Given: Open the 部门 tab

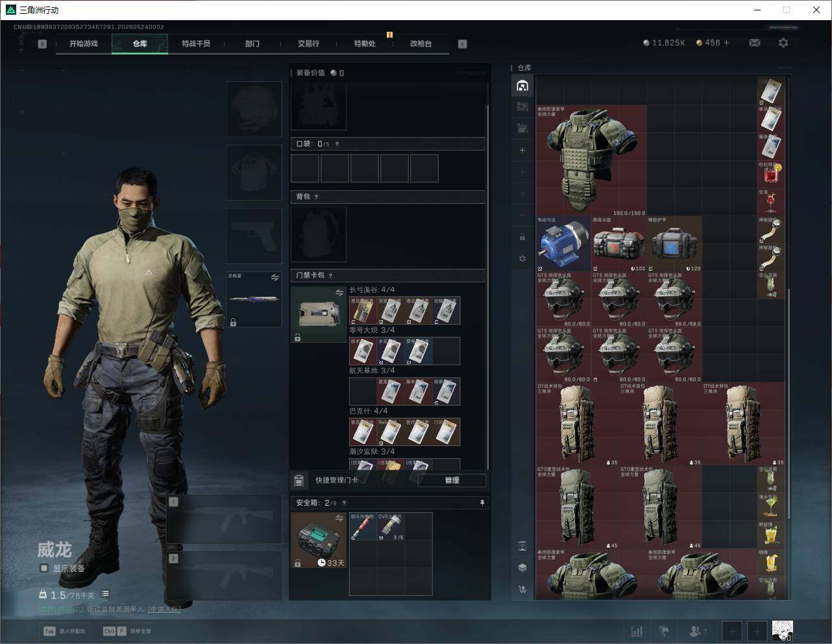Looking at the screenshot, I should click(x=252, y=43).
